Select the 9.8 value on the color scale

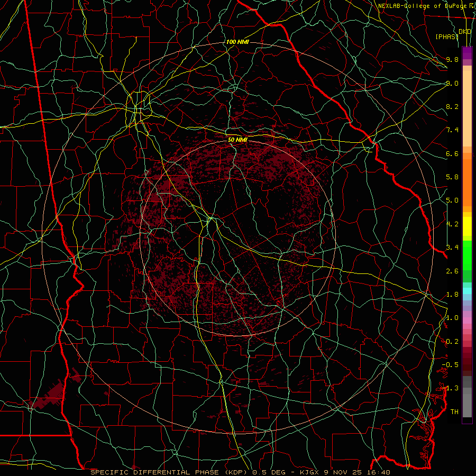tap(452, 59)
